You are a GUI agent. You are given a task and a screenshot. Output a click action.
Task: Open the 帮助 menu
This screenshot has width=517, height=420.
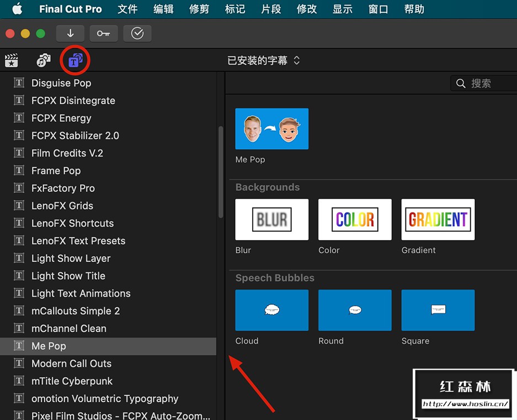tap(414, 9)
